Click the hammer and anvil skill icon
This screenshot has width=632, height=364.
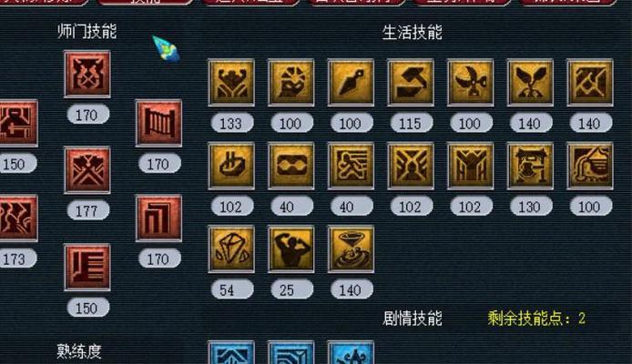(x=411, y=83)
